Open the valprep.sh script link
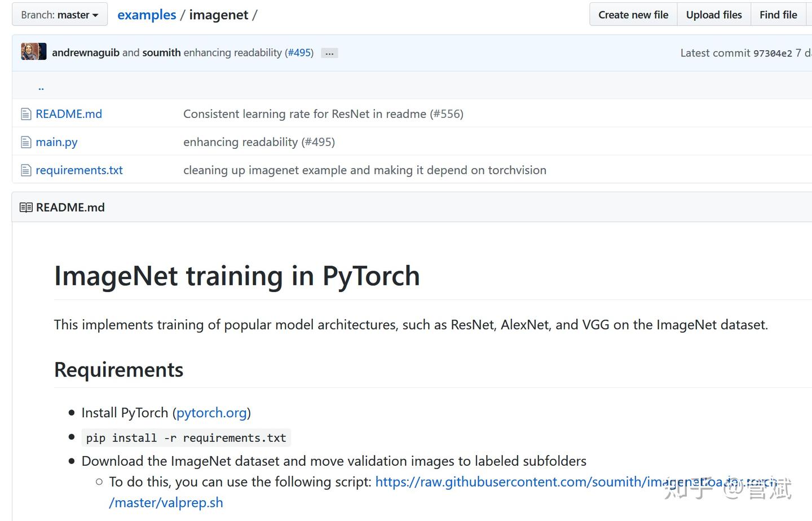812x521 pixels. tap(166, 502)
